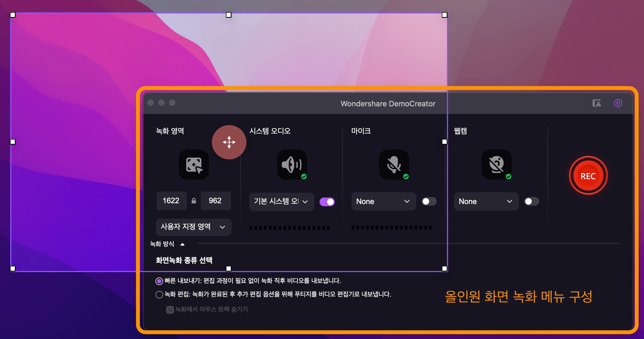The height and width of the screenshot is (339, 644).
Task: Click the 녹화 영역 label
Action: [170, 131]
